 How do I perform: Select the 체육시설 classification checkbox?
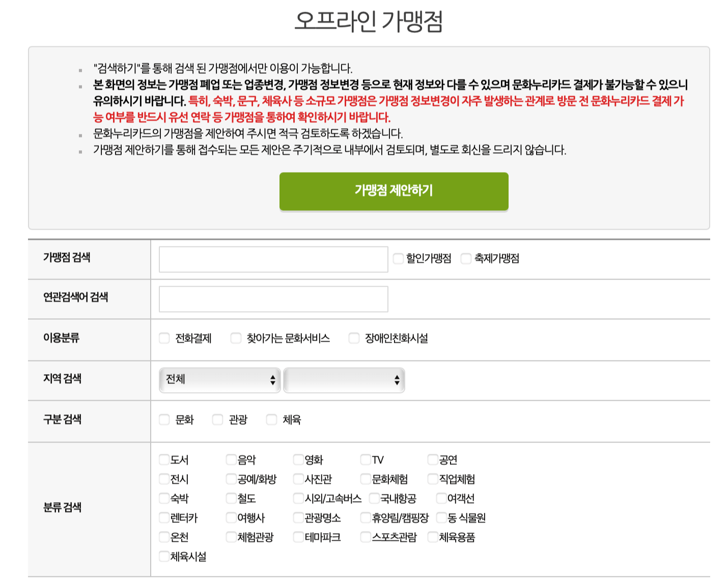click(163, 557)
